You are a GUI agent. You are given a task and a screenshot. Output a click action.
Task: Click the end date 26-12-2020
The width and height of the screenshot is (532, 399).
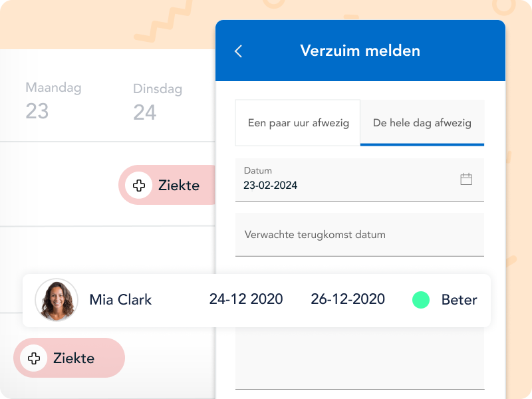[348, 299]
